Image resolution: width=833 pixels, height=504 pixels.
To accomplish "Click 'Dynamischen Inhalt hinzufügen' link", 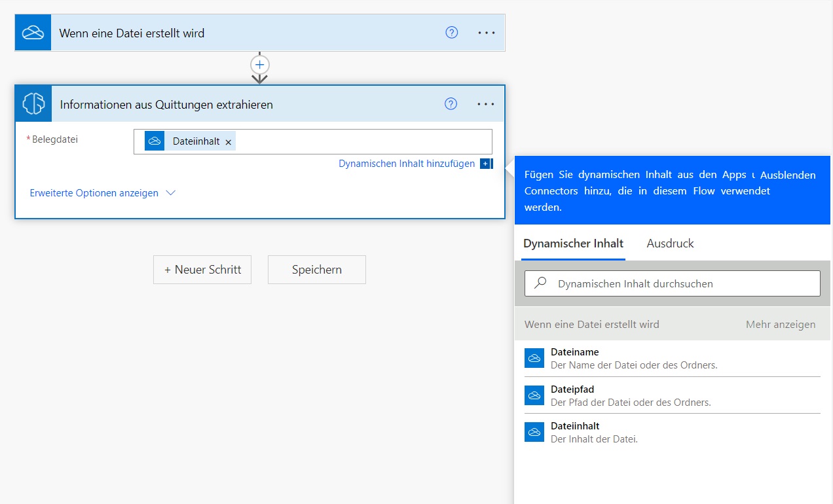I will coord(406,164).
